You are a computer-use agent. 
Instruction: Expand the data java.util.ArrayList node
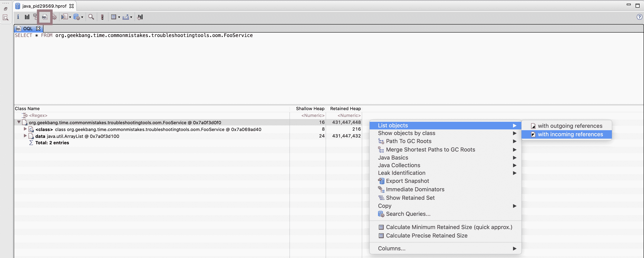pyautogui.click(x=25, y=136)
